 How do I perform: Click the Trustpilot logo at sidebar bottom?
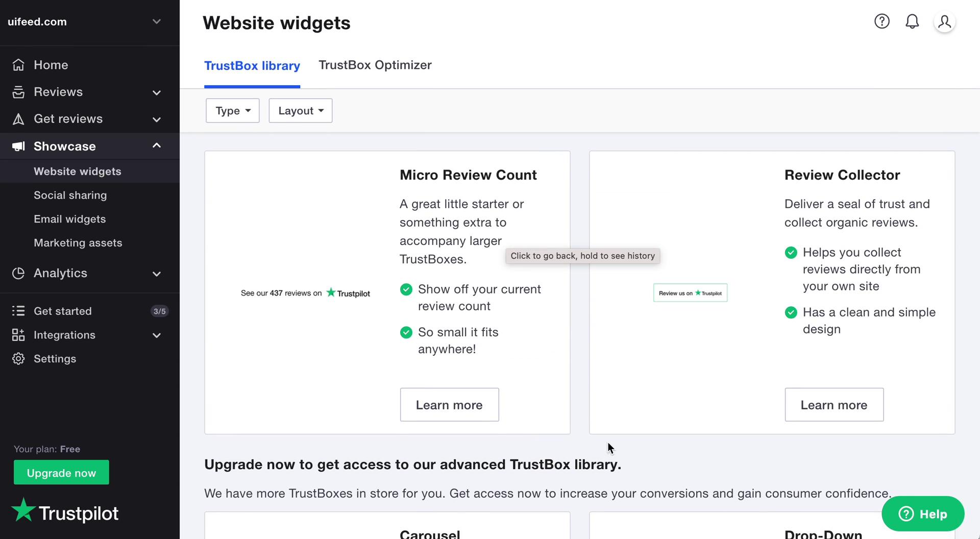click(65, 511)
